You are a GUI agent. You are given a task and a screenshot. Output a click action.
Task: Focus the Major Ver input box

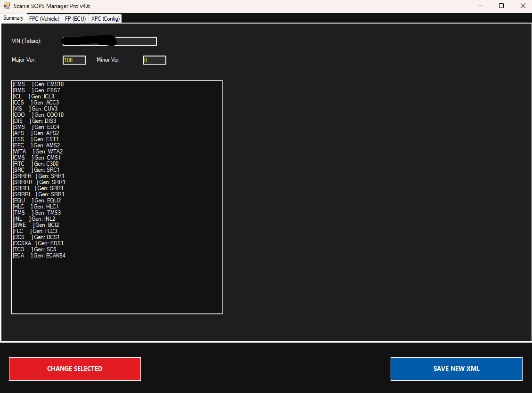(x=74, y=60)
